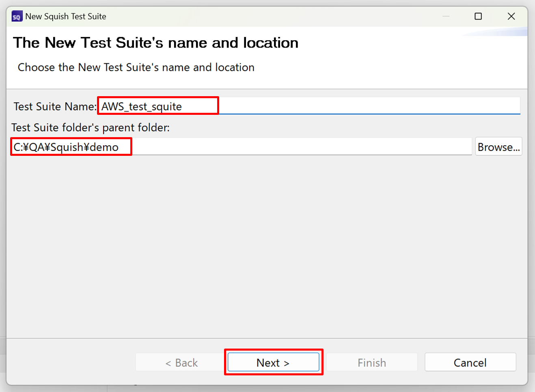Click the "Test Suite Name:" label
The width and height of the screenshot is (535, 392).
55,106
